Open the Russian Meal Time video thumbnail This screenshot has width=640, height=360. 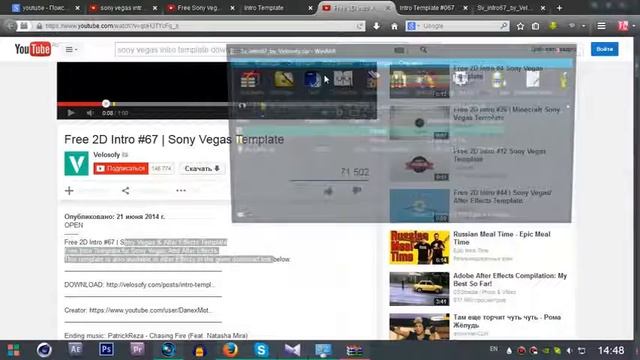[419, 247]
